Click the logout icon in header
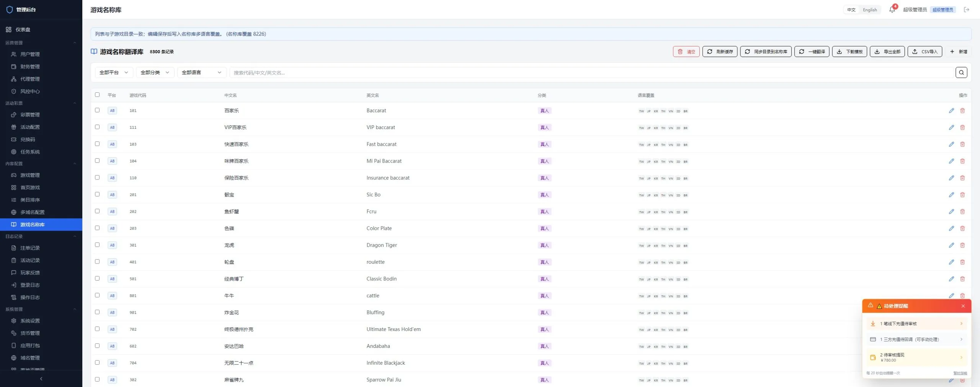 pos(967,10)
